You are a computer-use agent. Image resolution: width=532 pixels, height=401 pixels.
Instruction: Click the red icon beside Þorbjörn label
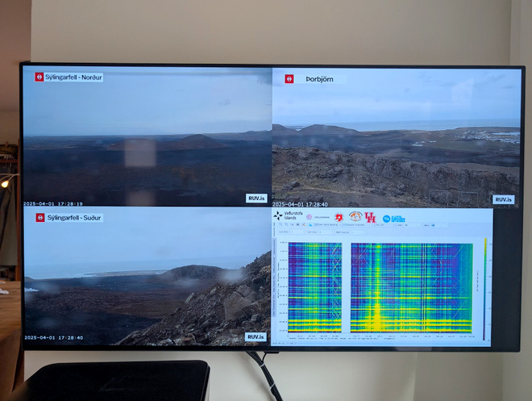coord(289,79)
